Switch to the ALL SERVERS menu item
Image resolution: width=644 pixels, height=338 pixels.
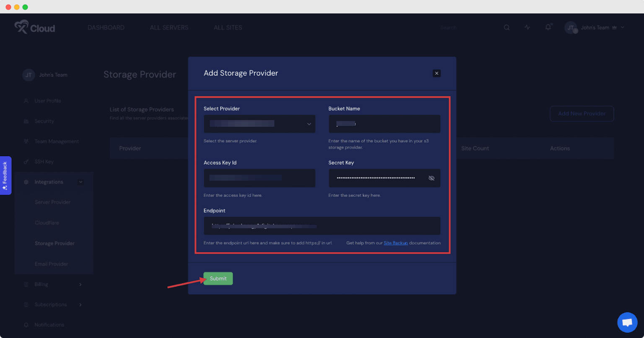tap(169, 27)
